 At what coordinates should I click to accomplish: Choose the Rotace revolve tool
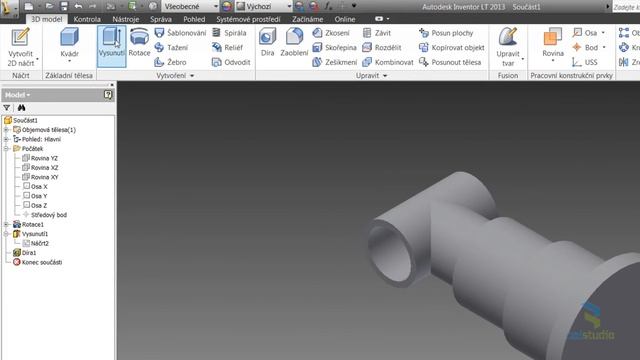pyautogui.click(x=139, y=42)
